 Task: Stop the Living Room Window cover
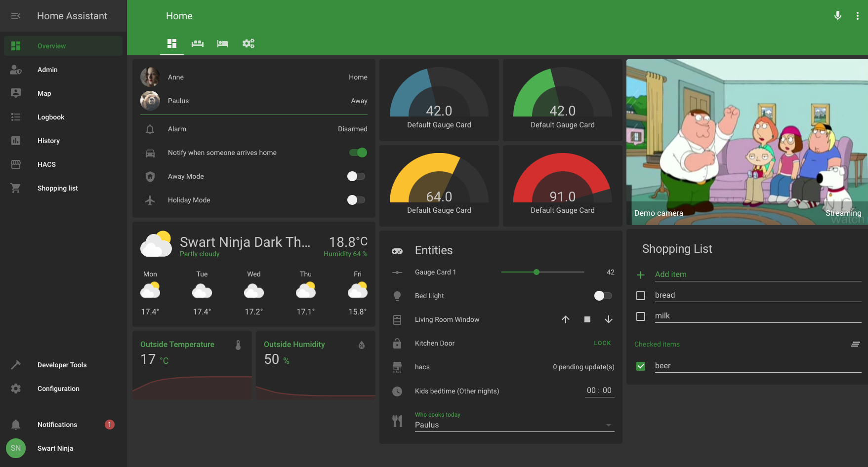(x=587, y=319)
